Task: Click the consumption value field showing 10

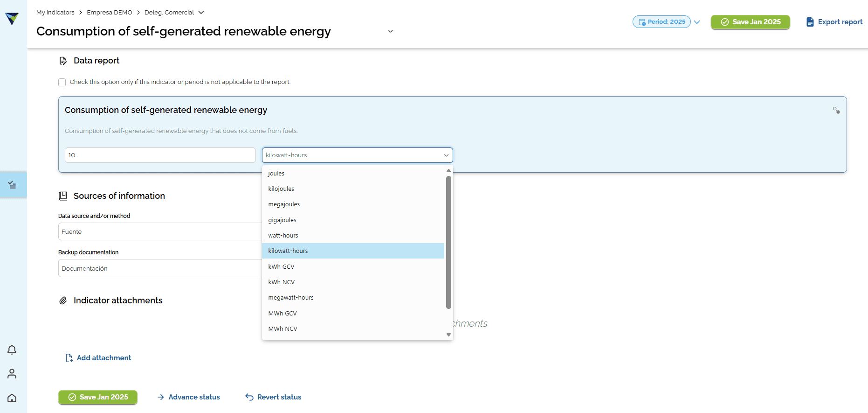Action: [x=160, y=155]
